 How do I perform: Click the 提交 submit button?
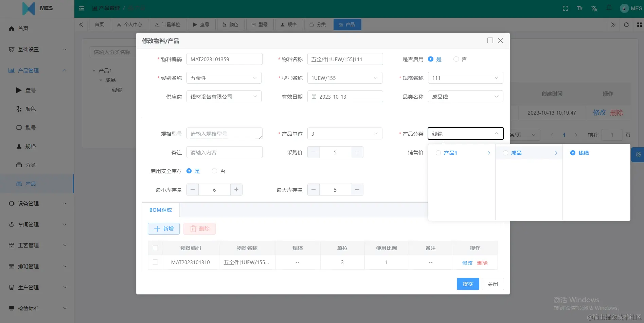(468, 284)
